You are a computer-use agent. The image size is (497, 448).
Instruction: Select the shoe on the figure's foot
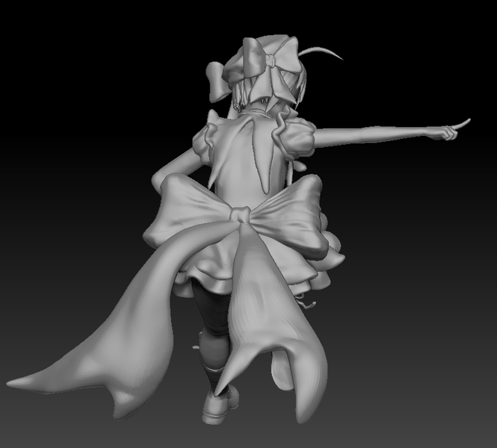tap(220, 407)
